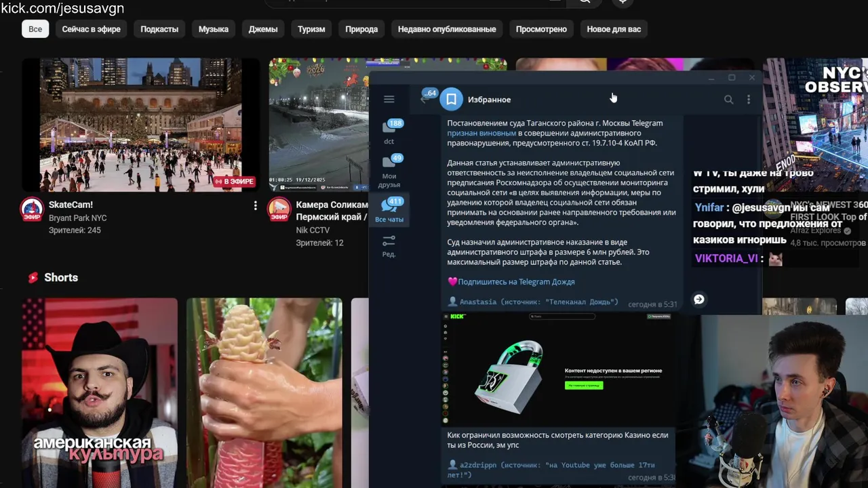Select the Новое для вас chip
The height and width of the screenshot is (488, 868).
click(614, 29)
